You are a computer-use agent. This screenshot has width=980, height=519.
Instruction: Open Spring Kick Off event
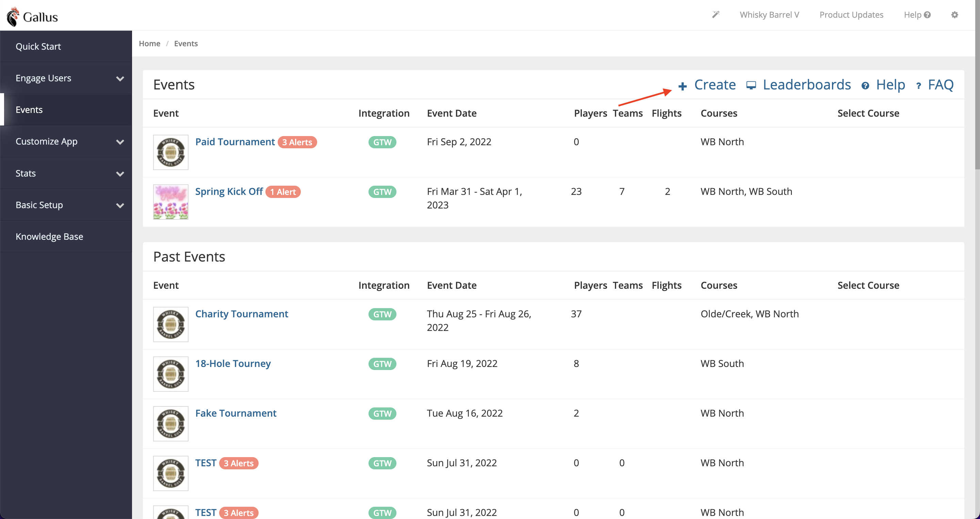point(229,191)
